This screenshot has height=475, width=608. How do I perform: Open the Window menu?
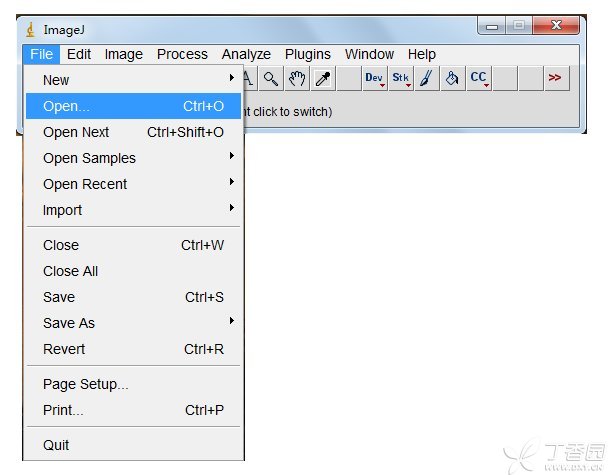(369, 54)
